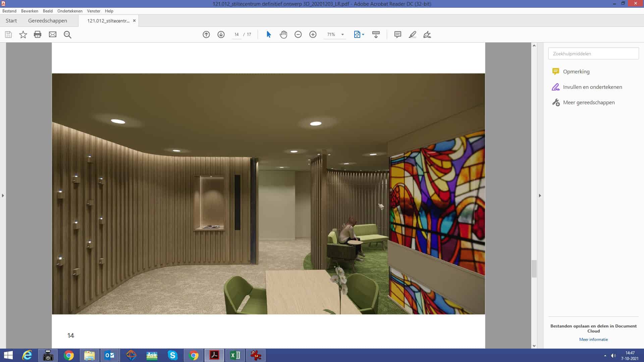Image resolution: width=644 pixels, height=362 pixels.
Task: Open Skype from taskbar
Action: [x=173, y=355]
